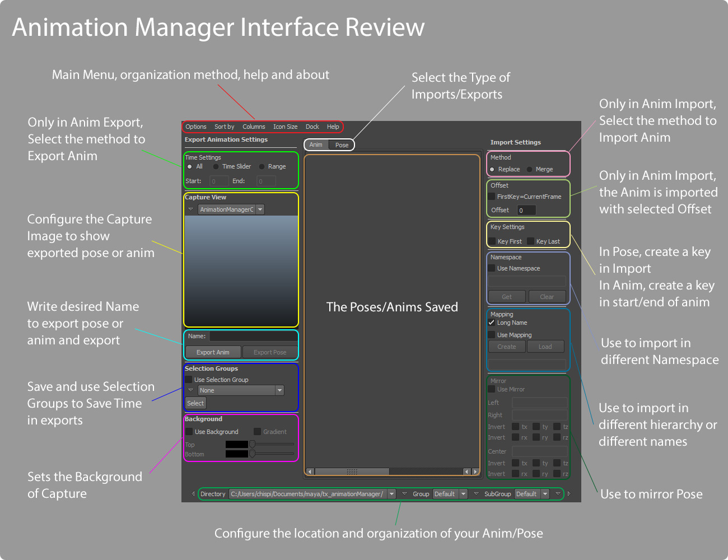The width and height of the screenshot is (728, 560).
Task: Click the left scroll arrow on horizontal scrollbar
Action: pyautogui.click(x=311, y=472)
